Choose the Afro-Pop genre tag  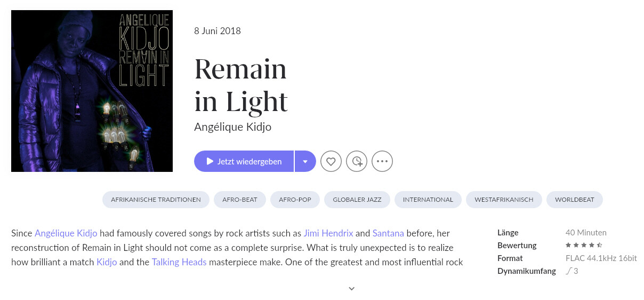point(295,200)
